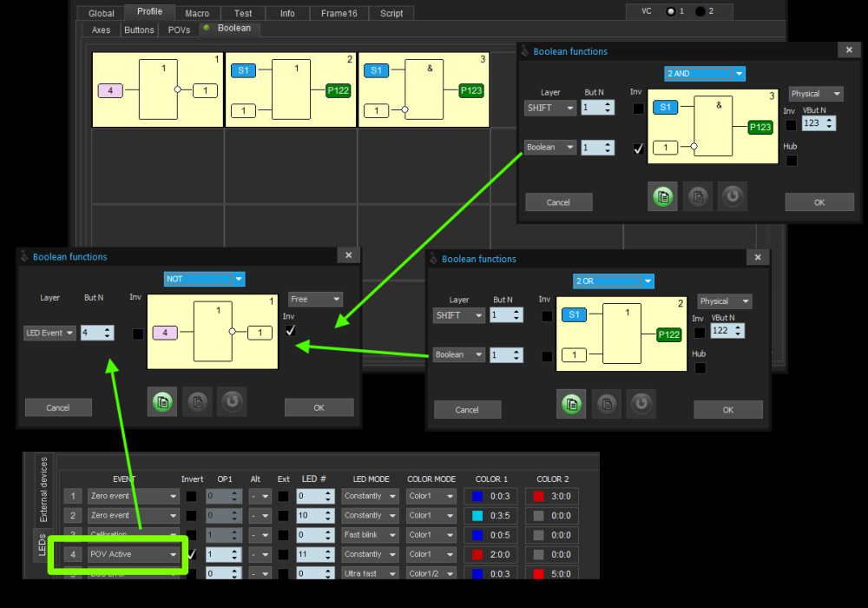The width and height of the screenshot is (868, 608).
Task: Click LED # field showing 10
Action: click(x=315, y=516)
